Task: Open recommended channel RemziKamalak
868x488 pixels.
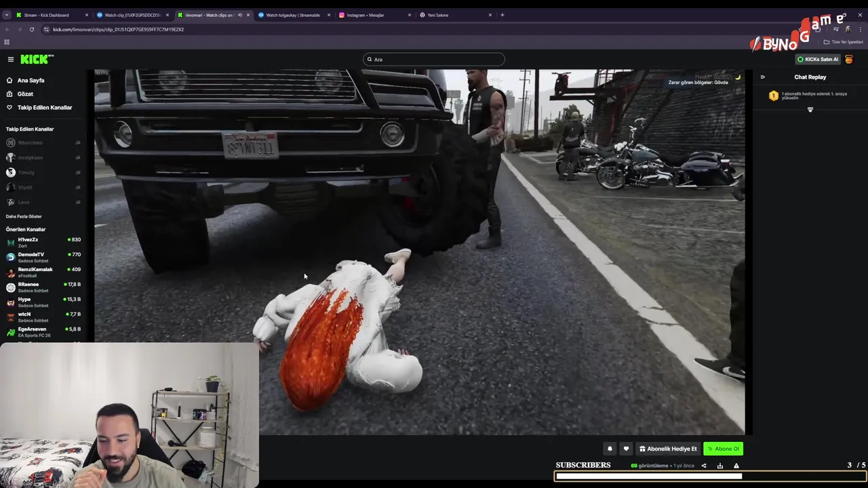Action: [x=42, y=272]
